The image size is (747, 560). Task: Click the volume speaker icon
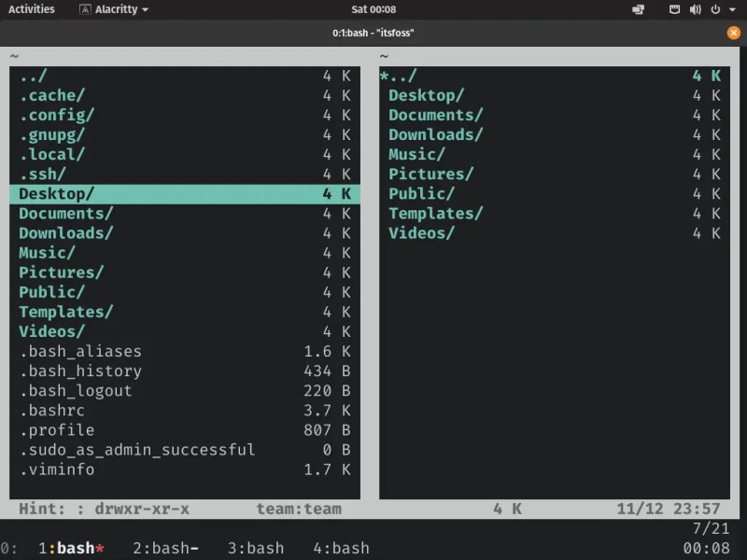[695, 9]
